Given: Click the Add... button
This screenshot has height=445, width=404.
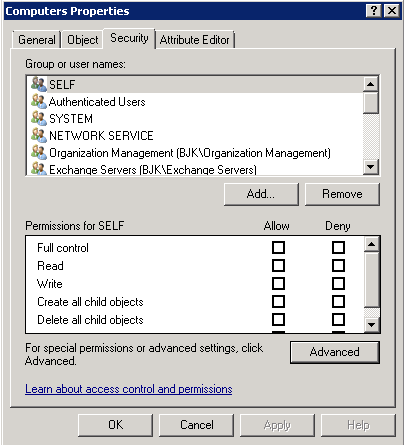Looking at the screenshot, I should 261,194.
